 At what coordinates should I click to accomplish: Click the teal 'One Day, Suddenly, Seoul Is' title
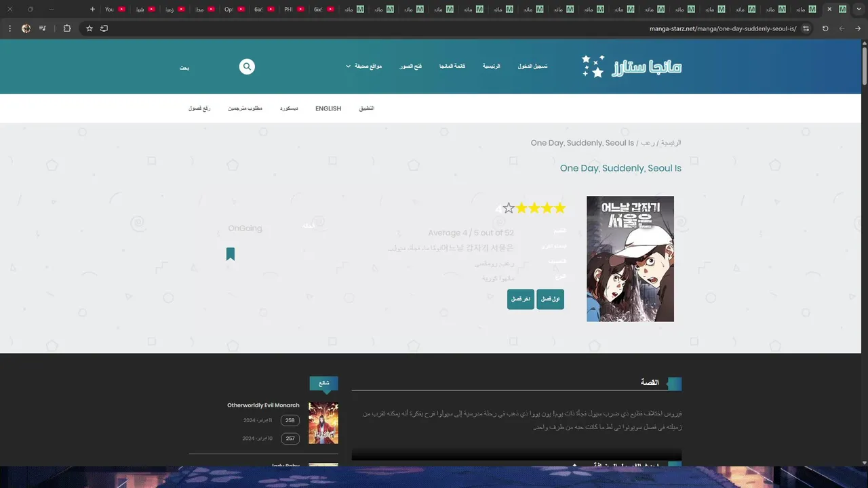620,168
